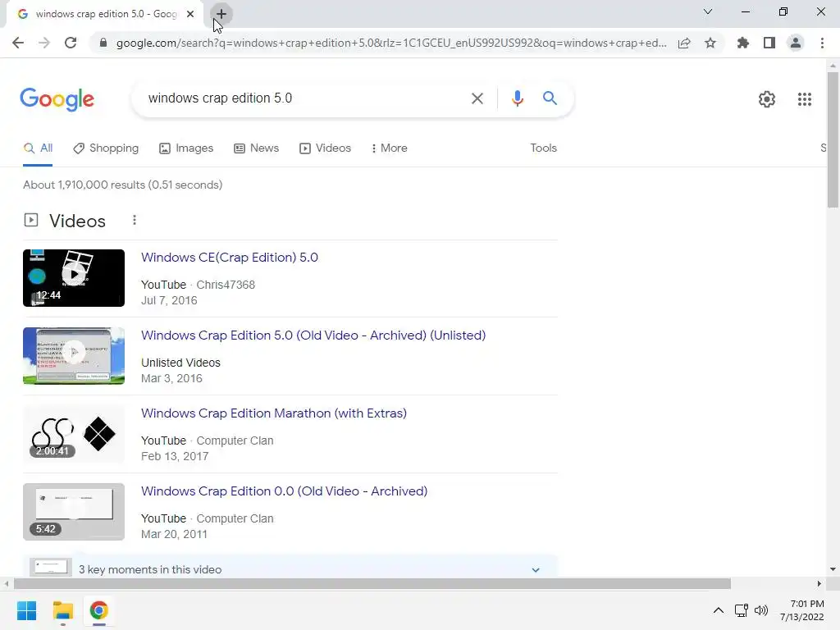Screen dimensions: 840x630
Task: Click the horizontal scrollbar thumb
Action: [x=372, y=583]
